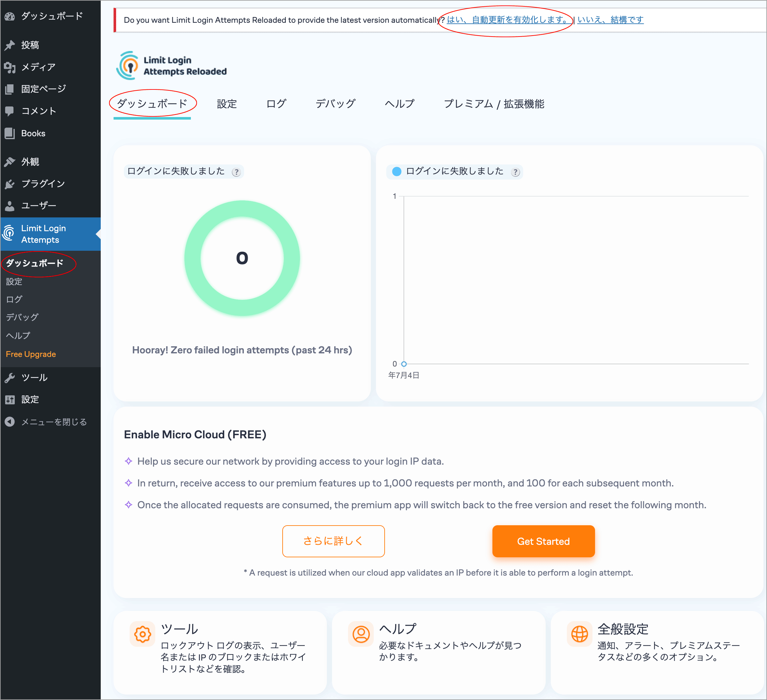Click the plug icon beside プラグイン

[10, 184]
